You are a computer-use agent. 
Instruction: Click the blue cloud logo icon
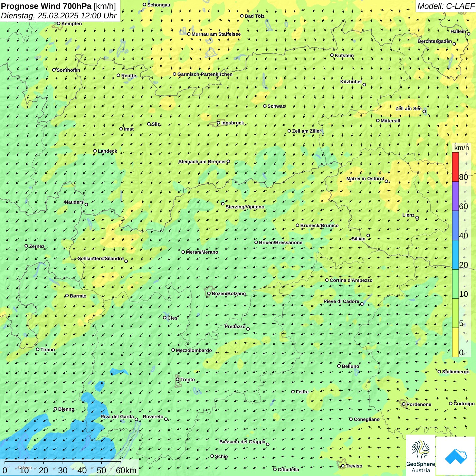pyautogui.click(x=456, y=456)
